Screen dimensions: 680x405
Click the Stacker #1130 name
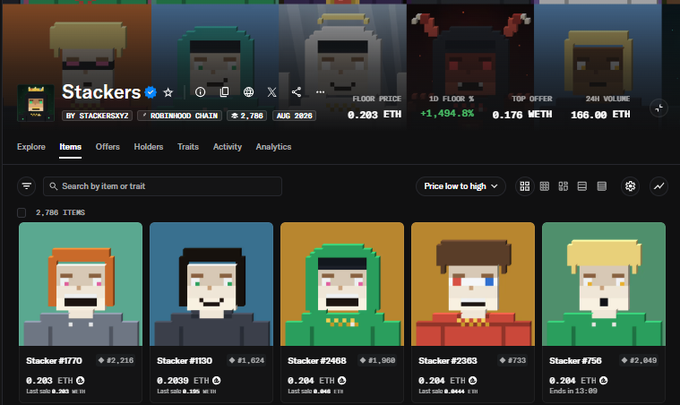coord(184,361)
